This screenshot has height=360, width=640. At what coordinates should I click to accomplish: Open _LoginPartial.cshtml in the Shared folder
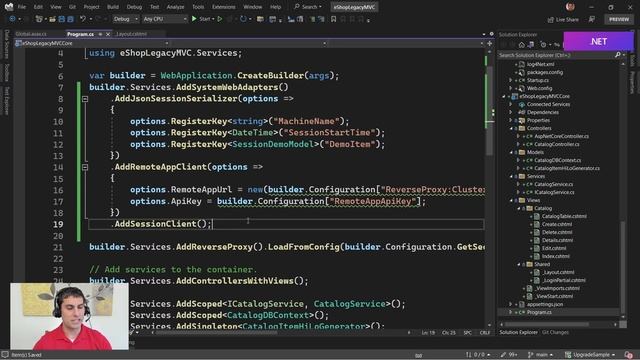pos(564,280)
